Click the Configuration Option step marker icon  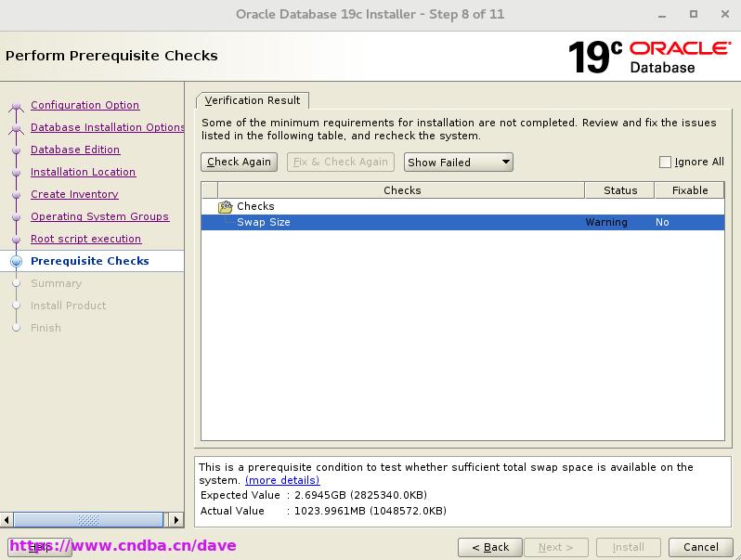[17, 106]
